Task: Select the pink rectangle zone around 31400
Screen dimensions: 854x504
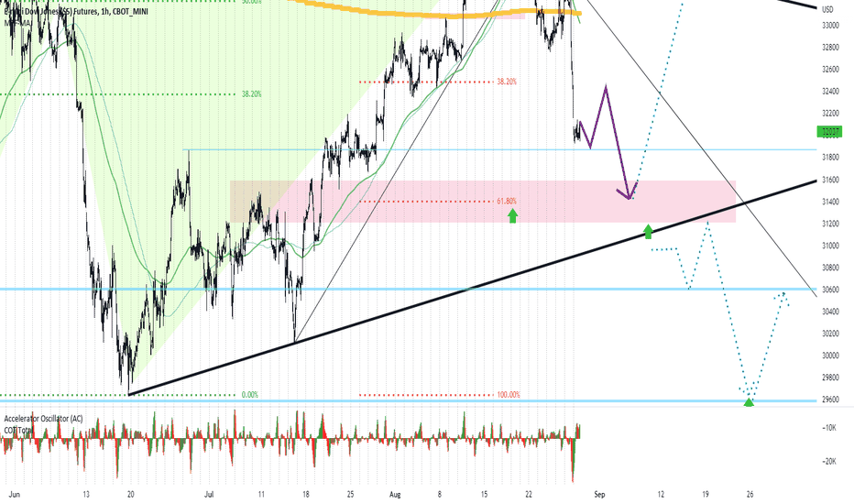Action: (x=483, y=202)
